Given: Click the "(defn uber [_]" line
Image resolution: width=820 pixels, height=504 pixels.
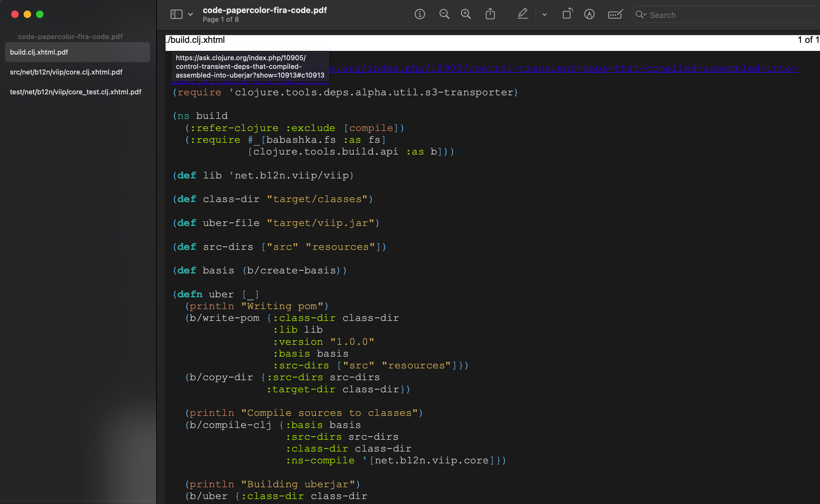Looking at the screenshot, I should pos(216,294).
